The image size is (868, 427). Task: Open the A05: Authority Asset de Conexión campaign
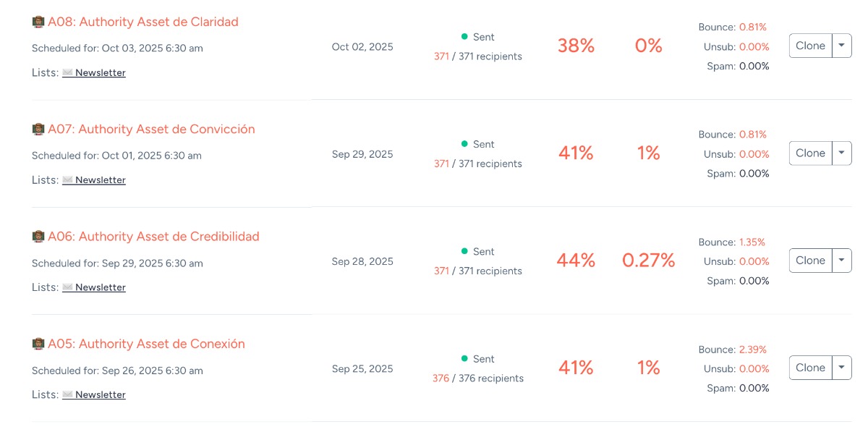146,344
